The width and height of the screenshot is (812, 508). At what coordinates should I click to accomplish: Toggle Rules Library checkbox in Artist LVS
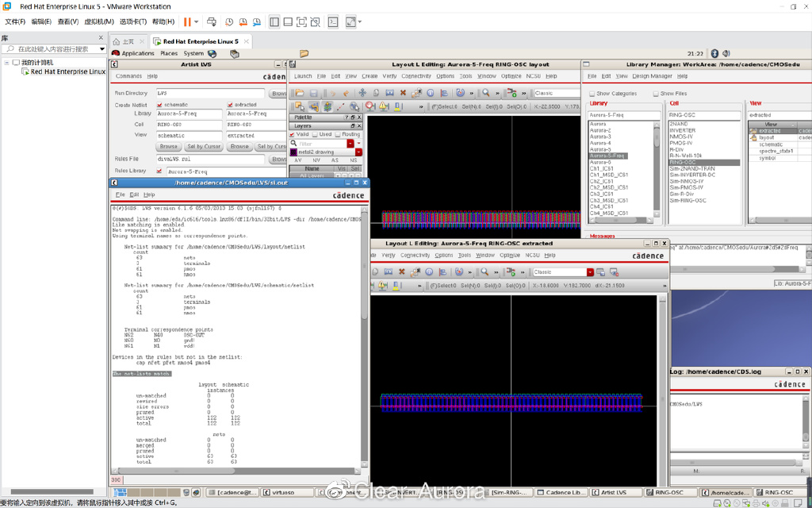[159, 171]
